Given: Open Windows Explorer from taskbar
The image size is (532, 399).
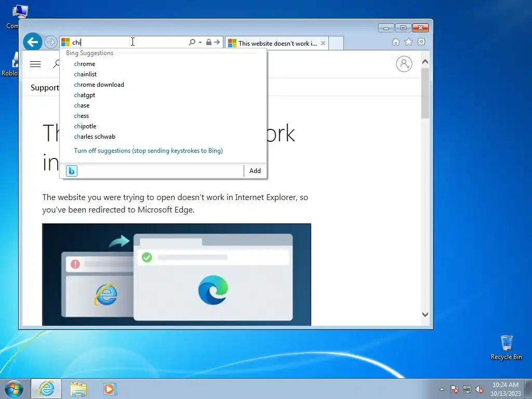Looking at the screenshot, I should [x=78, y=389].
